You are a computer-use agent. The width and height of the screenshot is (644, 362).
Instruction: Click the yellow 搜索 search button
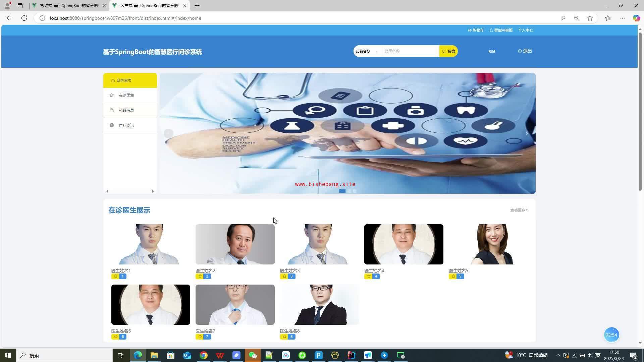(x=448, y=51)
